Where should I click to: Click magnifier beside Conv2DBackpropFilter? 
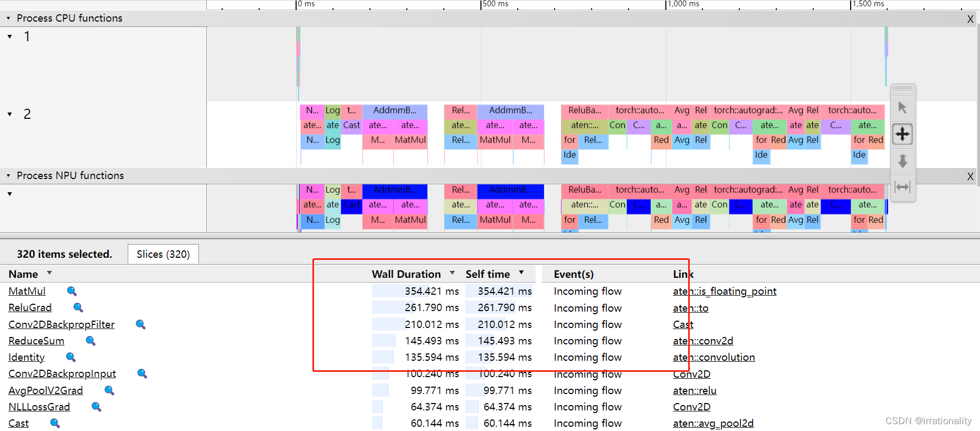point(140,324)
